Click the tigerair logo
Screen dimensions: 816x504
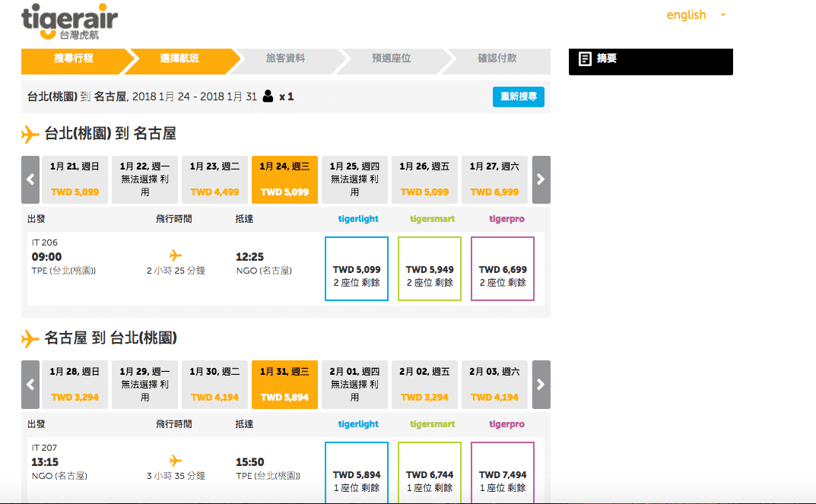[x=69, y=21]
